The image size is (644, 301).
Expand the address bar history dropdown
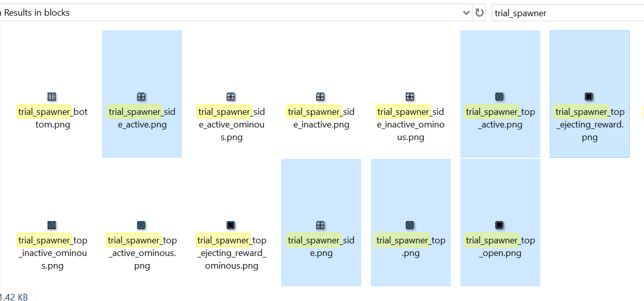click(466, 13)
